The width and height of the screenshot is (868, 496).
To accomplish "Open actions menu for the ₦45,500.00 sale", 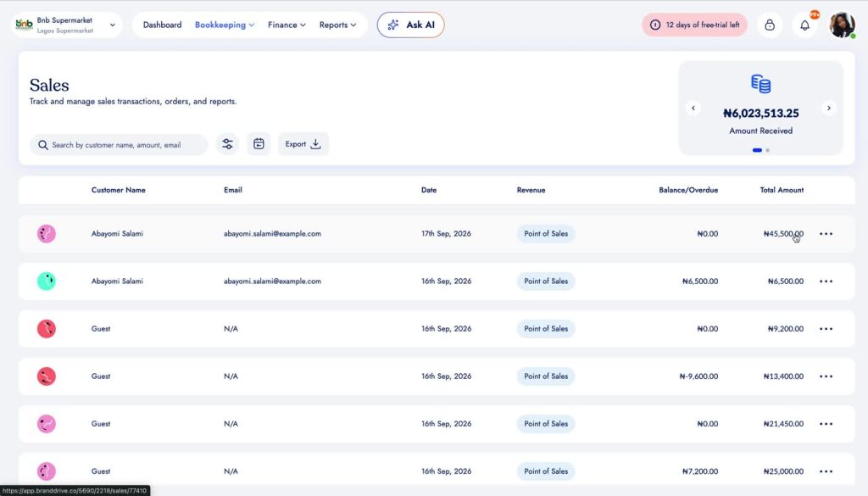I will pyautogui.click(x=826, y=234).
